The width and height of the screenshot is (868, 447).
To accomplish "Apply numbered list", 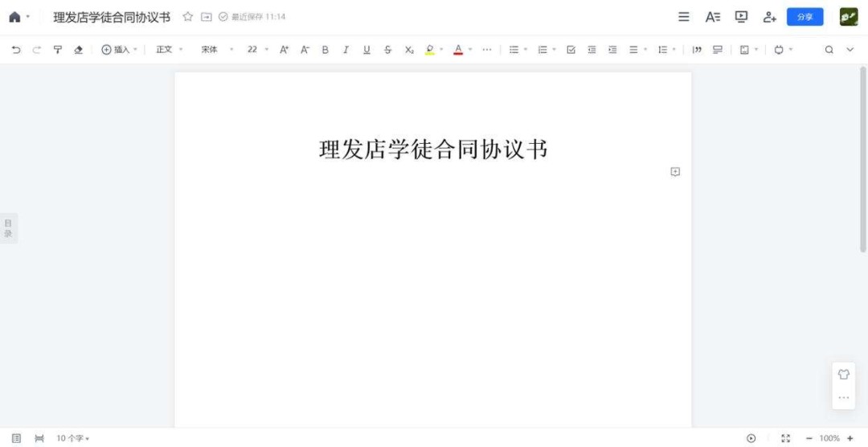I will [542, 50].
